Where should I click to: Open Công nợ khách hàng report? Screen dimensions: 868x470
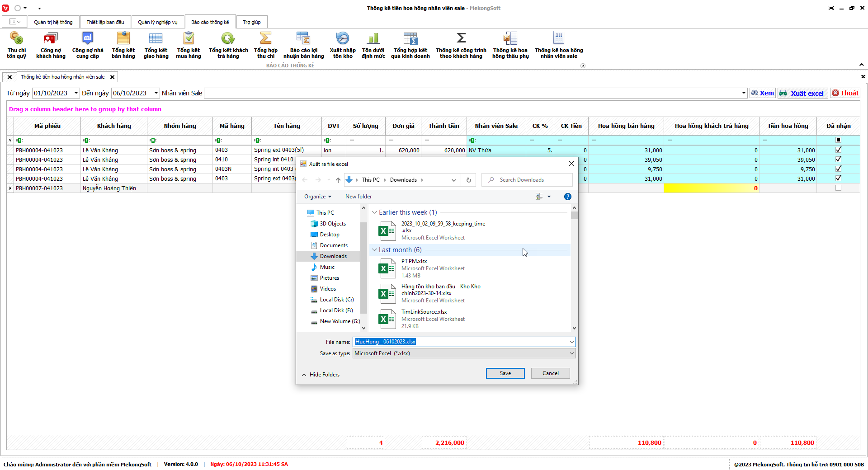51,45
